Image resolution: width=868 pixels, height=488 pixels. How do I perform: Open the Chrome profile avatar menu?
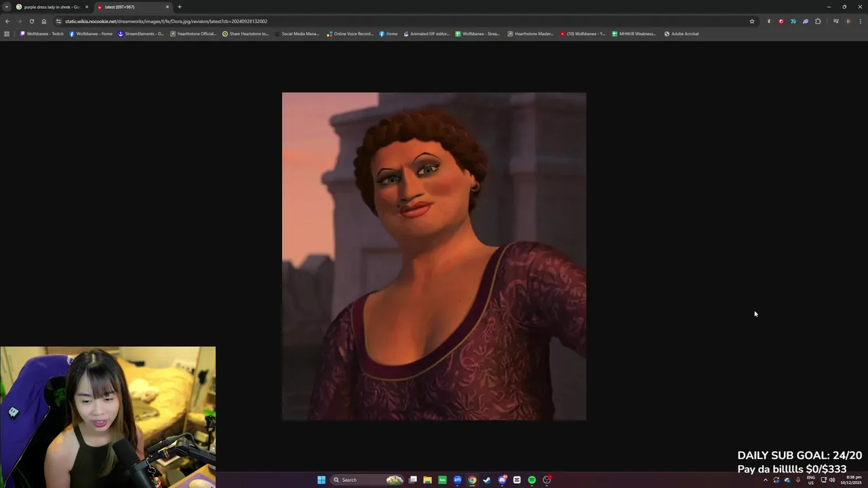(x=848, y=21)
